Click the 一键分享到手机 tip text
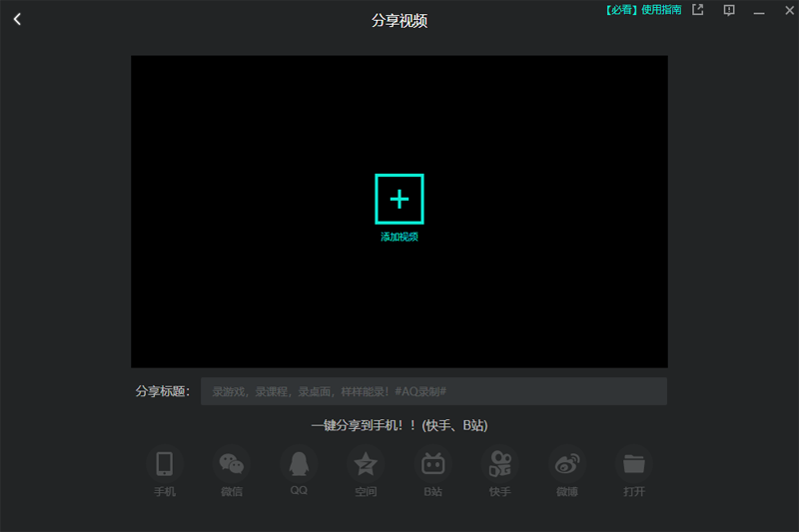Screen dimensions: 799x532 pos(399,425)
